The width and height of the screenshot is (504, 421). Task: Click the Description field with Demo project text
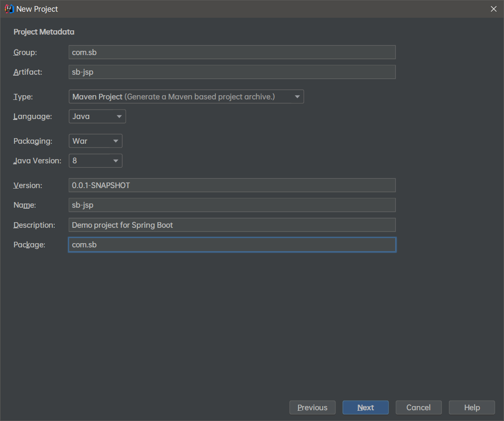(232, 225)
